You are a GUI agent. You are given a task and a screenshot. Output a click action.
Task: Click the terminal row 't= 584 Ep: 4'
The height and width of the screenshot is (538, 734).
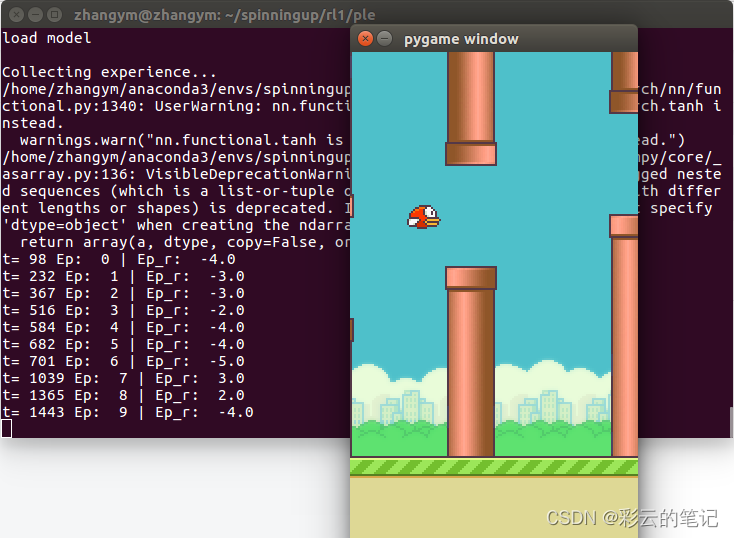click(x=124, y=327)
